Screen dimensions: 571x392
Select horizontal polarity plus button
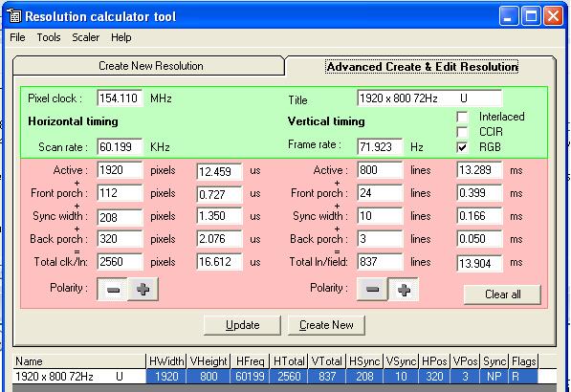pyautogui.click(x=143, y=290)
